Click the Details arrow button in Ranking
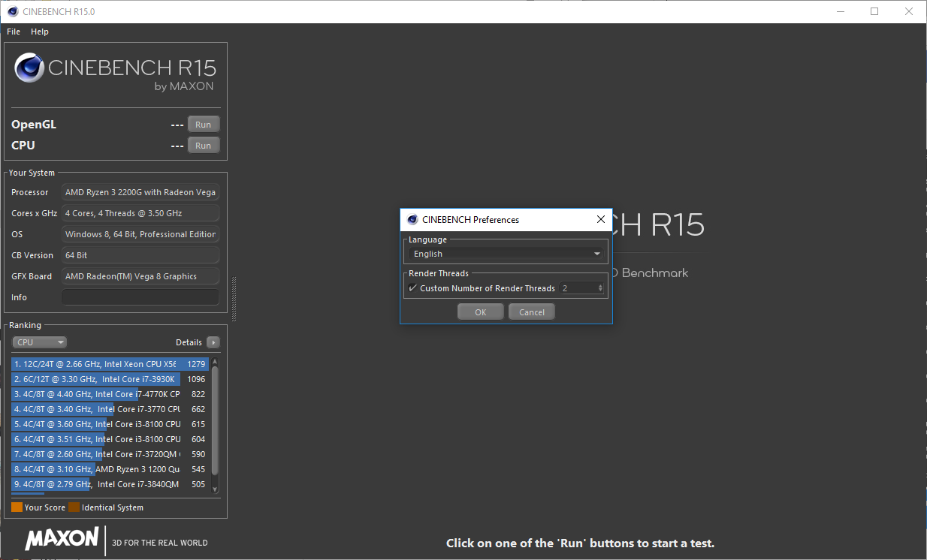927x560 pixels. [x=213, y=342]
